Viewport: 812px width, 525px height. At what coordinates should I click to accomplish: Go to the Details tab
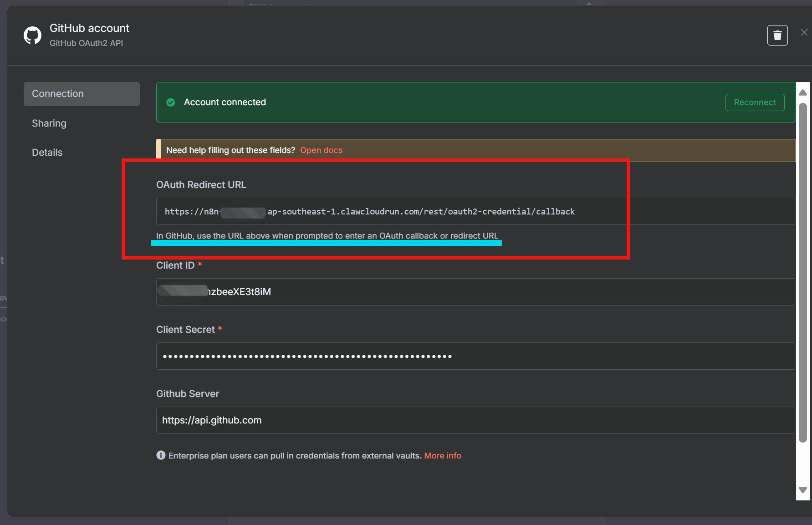[47, 153]
